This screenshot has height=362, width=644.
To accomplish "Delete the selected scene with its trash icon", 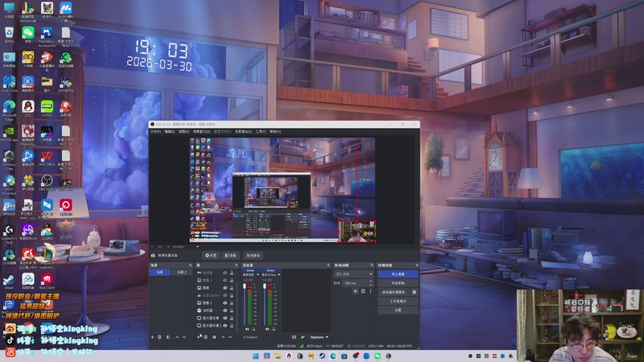I will (159, 337).
